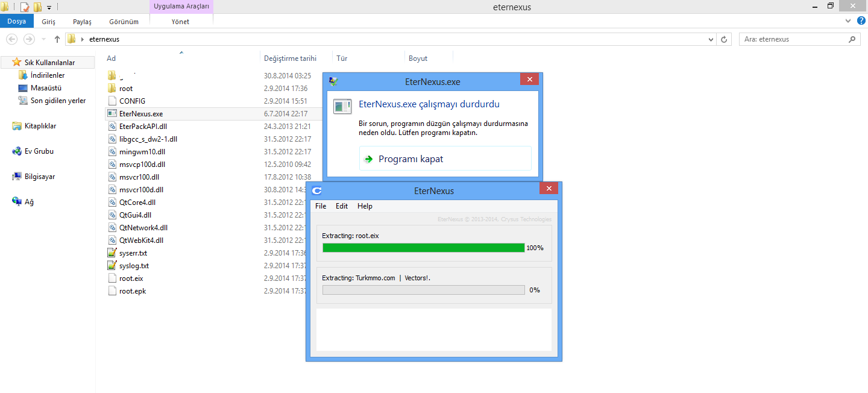Expand the ribbon with the chevron
The width and height of the screenshot is (868, 393).
pos(848,21)
